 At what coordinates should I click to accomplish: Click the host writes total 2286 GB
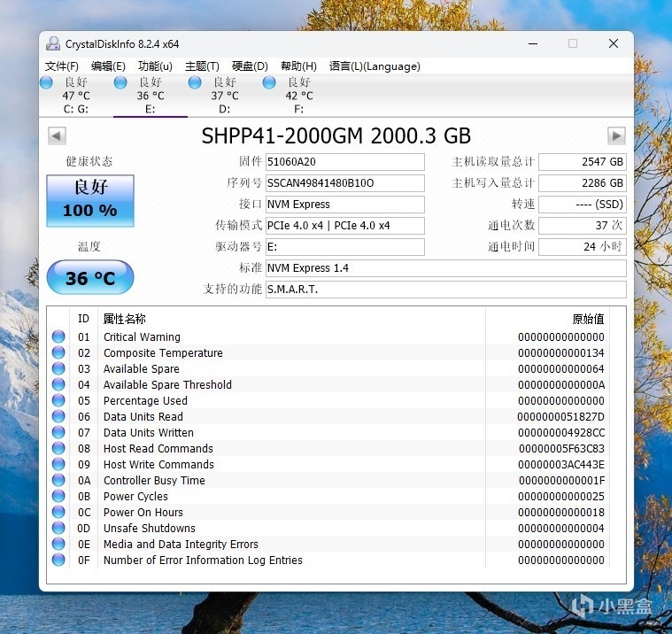click(583, 183)
